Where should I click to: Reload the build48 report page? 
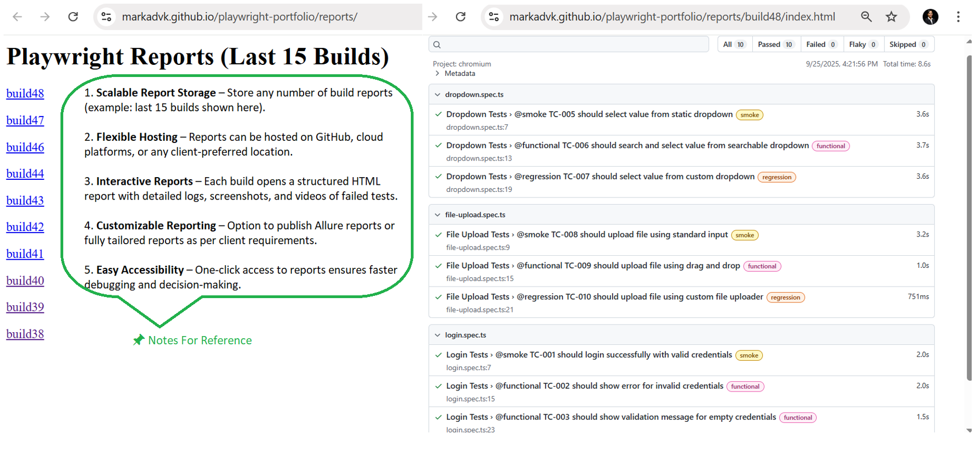tap(461, 17)
